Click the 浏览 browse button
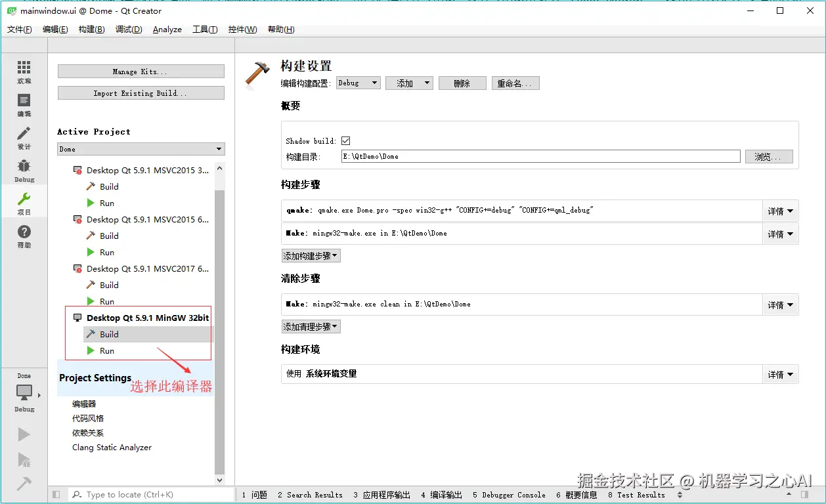 [x=768, y=156]
